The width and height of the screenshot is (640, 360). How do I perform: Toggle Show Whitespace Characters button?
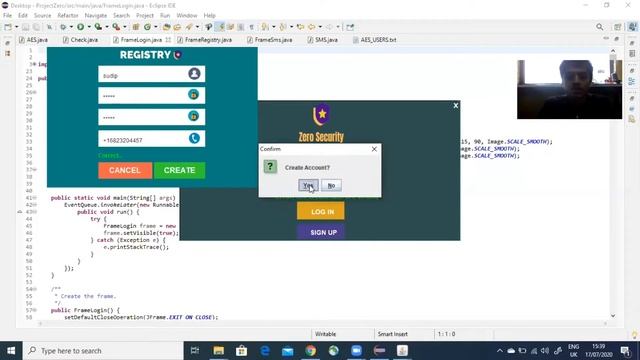click(x=251, y=27)
